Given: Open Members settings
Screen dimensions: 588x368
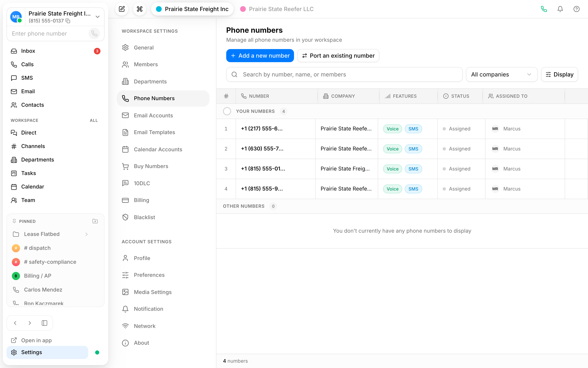Looking at the screenshot, I should [163, 64].
